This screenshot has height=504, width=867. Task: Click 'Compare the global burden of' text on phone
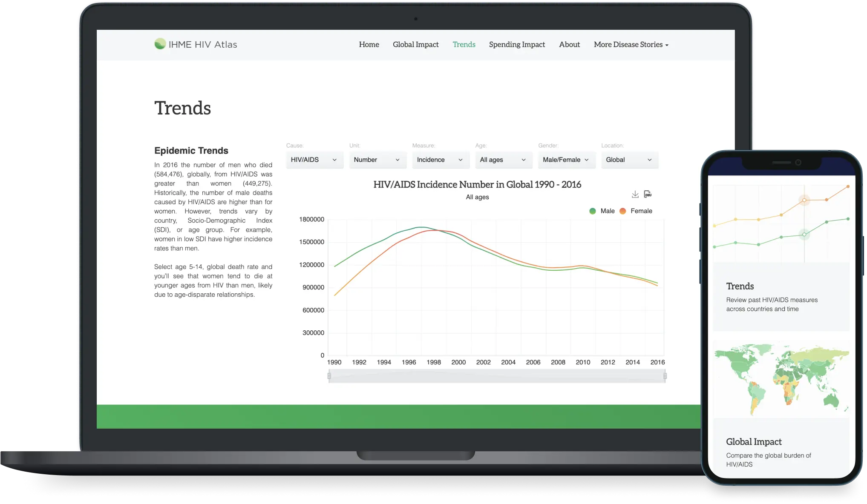point(769,455)
